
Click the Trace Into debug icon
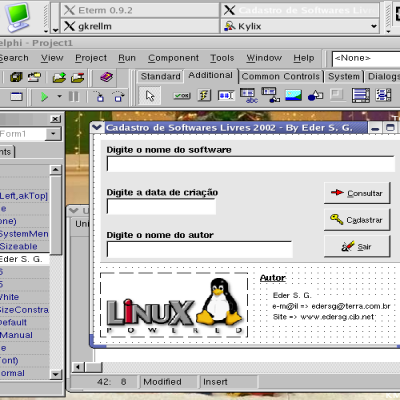click(99, 97)
